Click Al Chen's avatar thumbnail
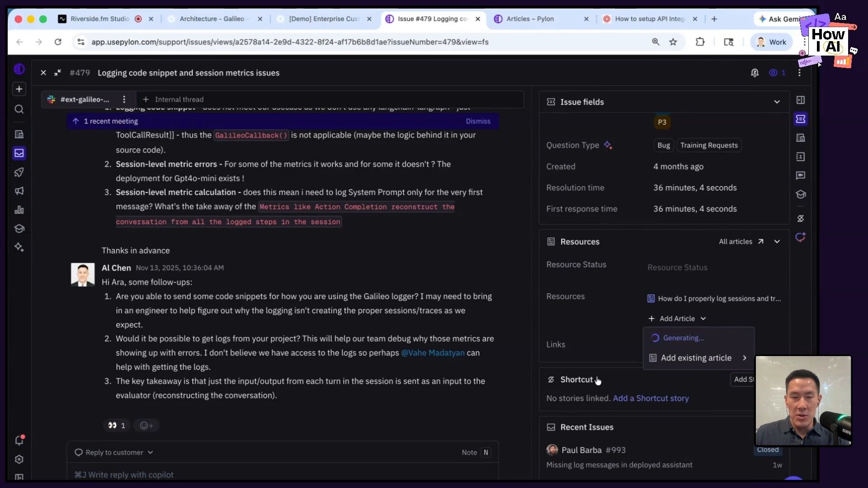 coord(83,275)
